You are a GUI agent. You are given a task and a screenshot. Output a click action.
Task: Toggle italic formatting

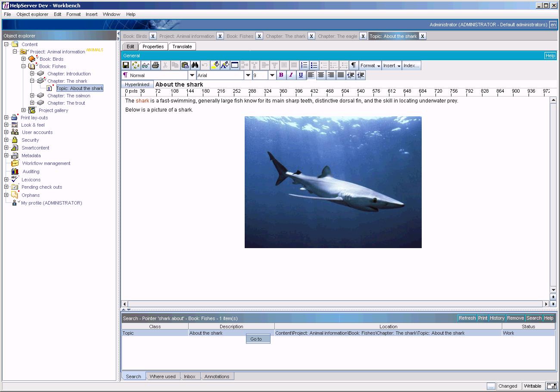point(291,75)
